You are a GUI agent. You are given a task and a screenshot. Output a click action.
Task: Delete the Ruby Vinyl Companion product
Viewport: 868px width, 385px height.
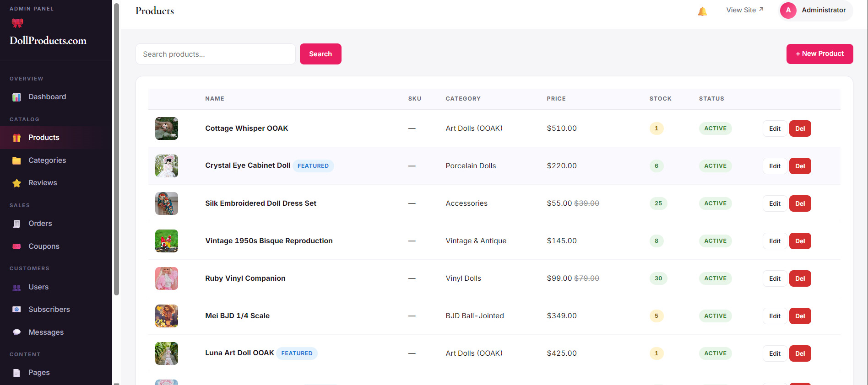(800, 278)
